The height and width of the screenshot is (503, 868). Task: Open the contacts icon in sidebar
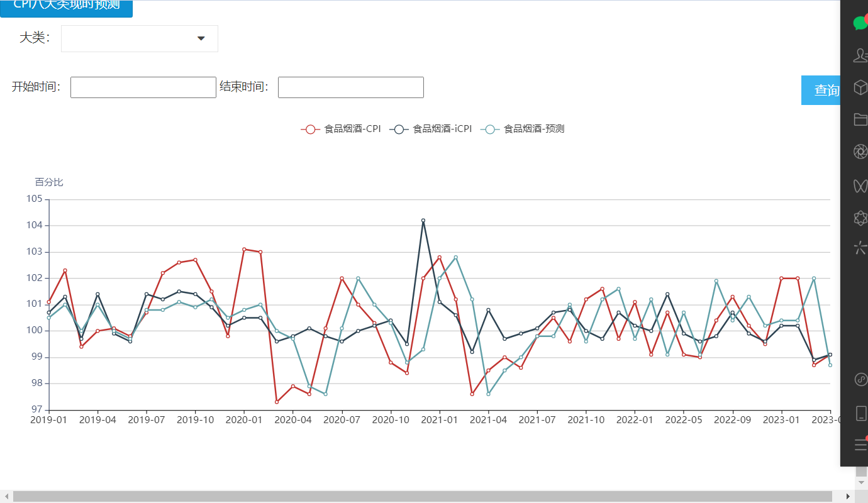(x=860, y=55)
